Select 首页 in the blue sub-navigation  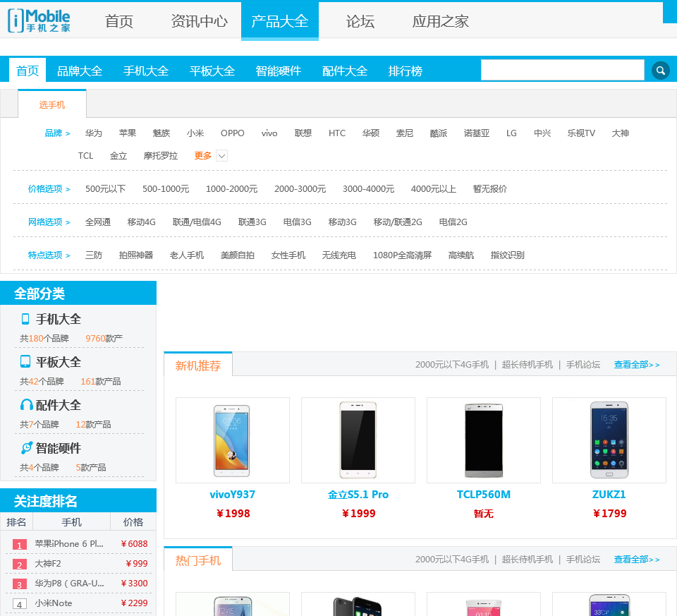click(28, 71)
